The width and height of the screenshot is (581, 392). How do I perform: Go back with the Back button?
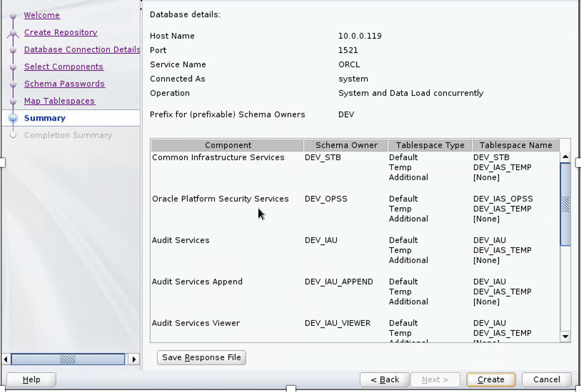384,380
